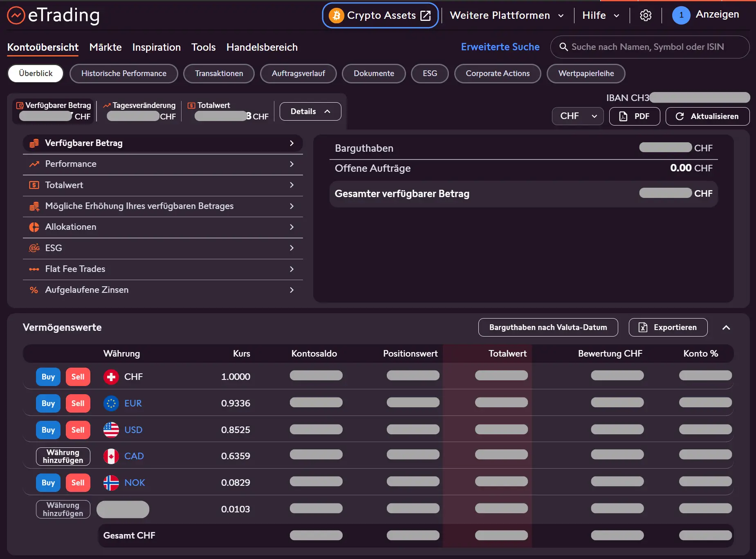The width and height of the screenshot is (756, 559).
Task: Open the settings gear icon
Action: [646, 16]
